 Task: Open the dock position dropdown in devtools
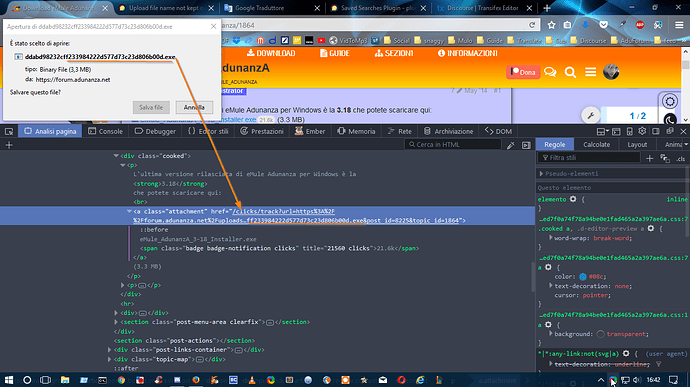[602, 131]
